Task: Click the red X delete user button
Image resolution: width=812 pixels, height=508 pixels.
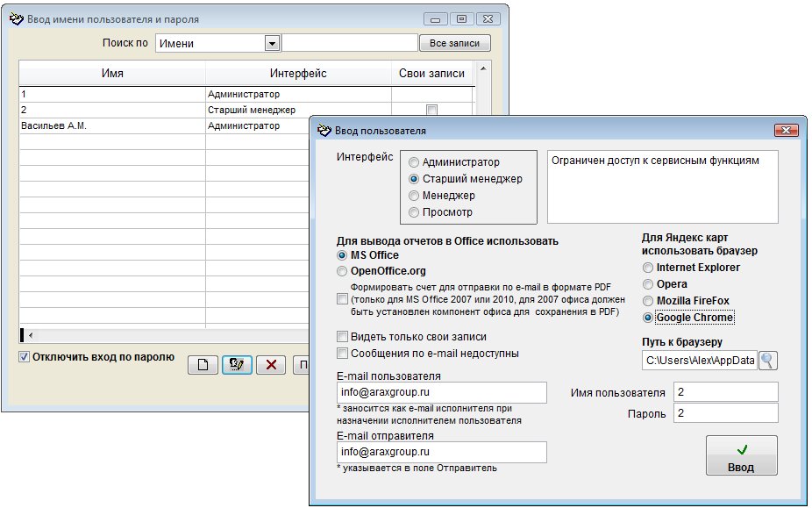Action: [271, 365]
